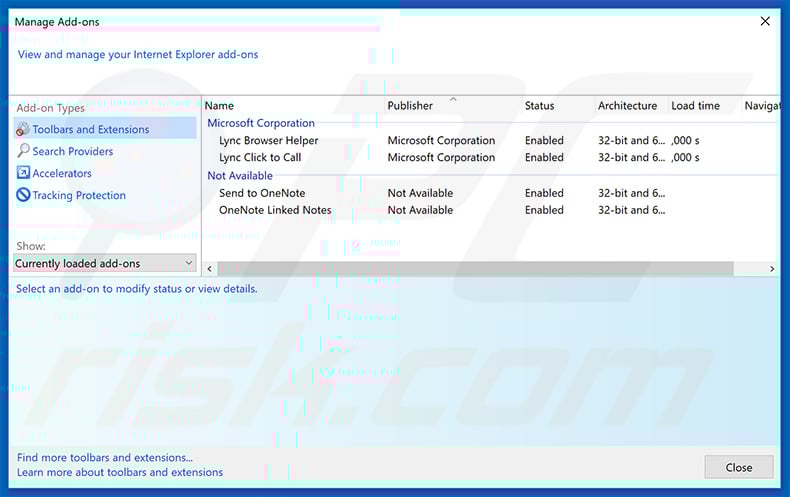Screen dimensions: 790x497
Task: Click Enabled status of Lync Click to Call
Action: click(544, 157)
